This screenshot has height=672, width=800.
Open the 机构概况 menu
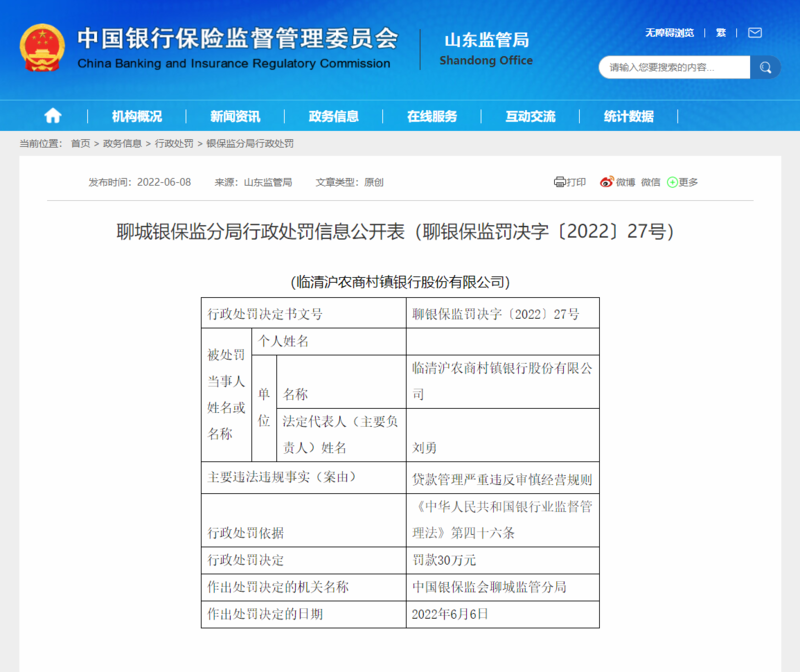(x=137, y=116)
